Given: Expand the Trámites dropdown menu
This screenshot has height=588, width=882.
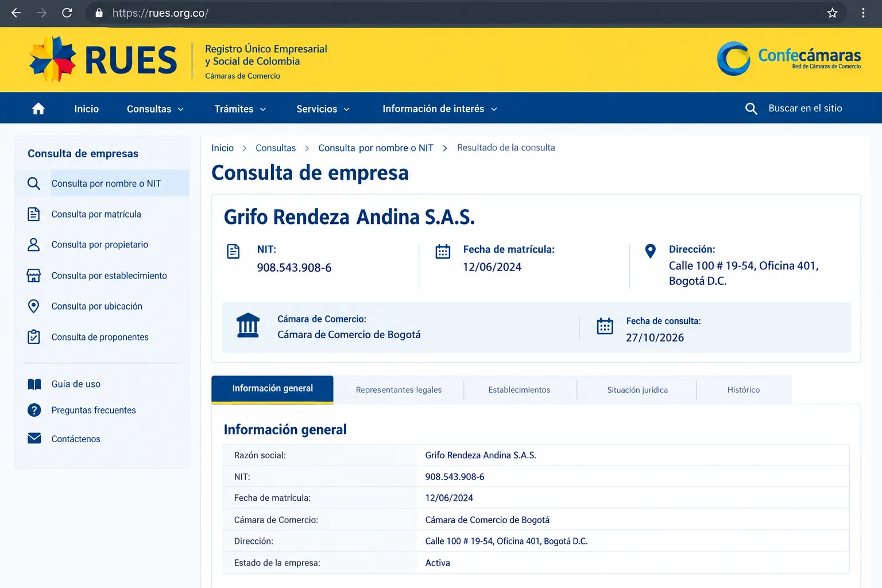Looking at the screenshot, I should (240, 109).
